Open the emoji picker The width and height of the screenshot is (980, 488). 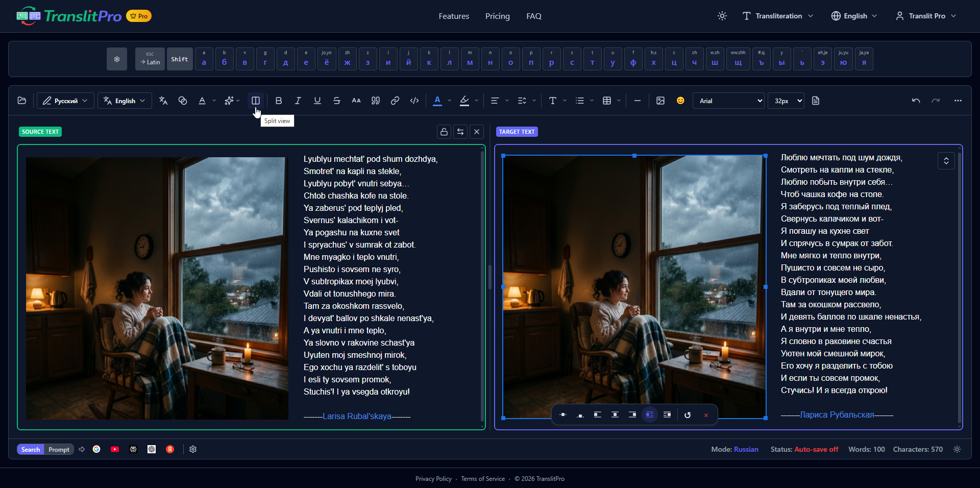coord(680,101)
